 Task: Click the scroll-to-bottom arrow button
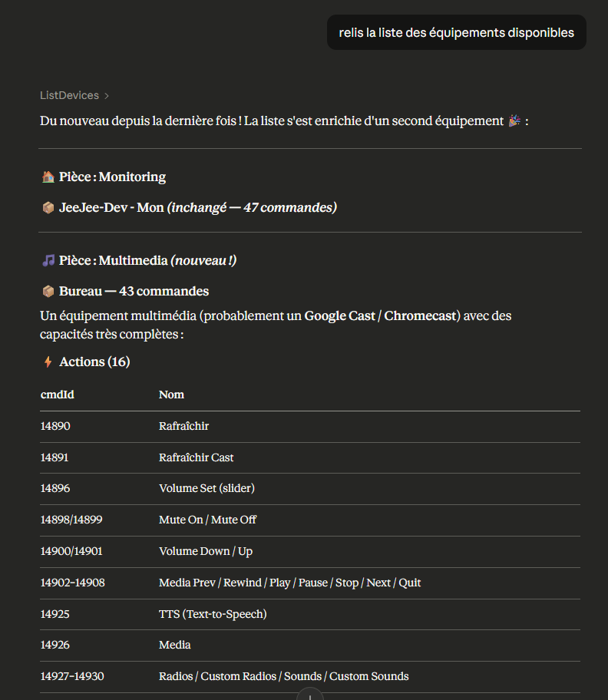click(x=310, y=695)
